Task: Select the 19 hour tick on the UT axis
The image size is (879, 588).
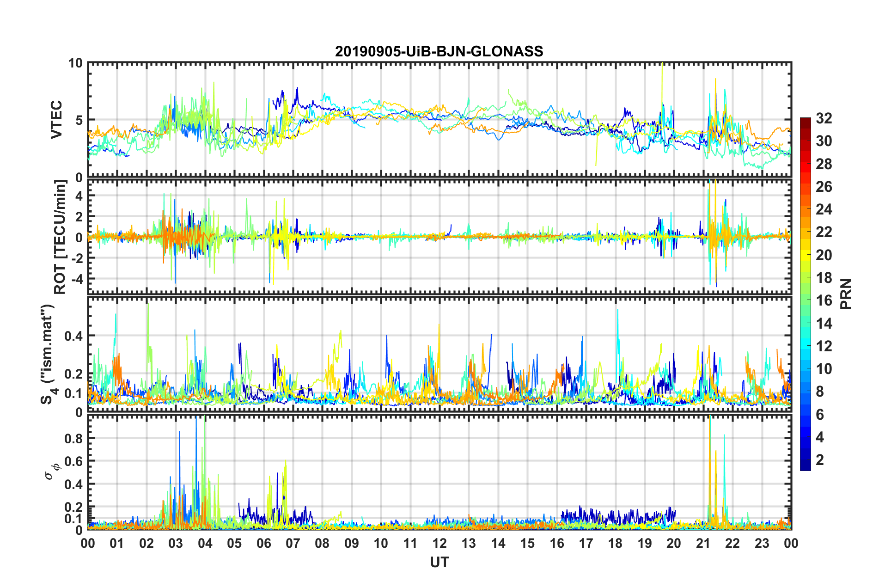Action: tap(645, 543)
